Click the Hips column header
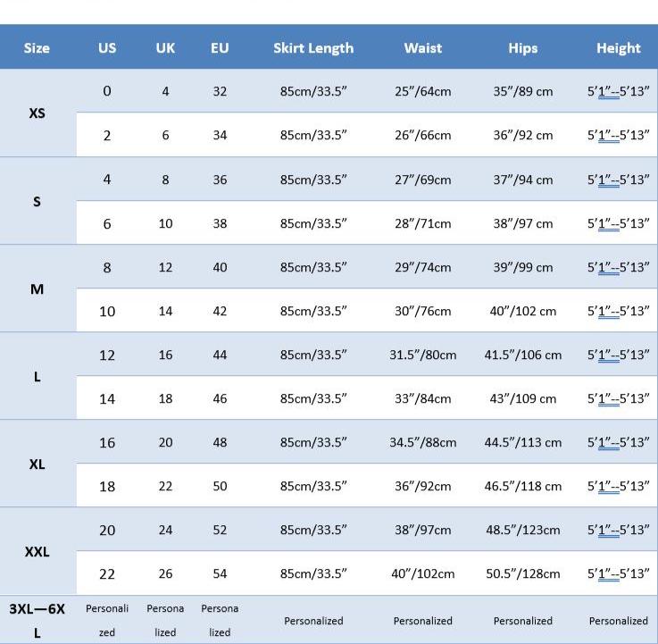Image resolution: width=658 pixels, height=644 pixels. (523, 48)
